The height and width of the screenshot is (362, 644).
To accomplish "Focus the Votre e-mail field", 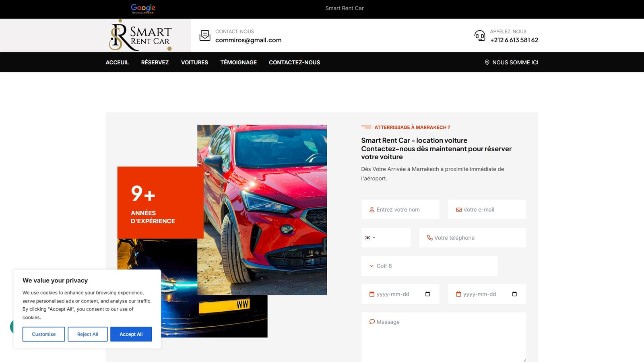I will 487,210.
